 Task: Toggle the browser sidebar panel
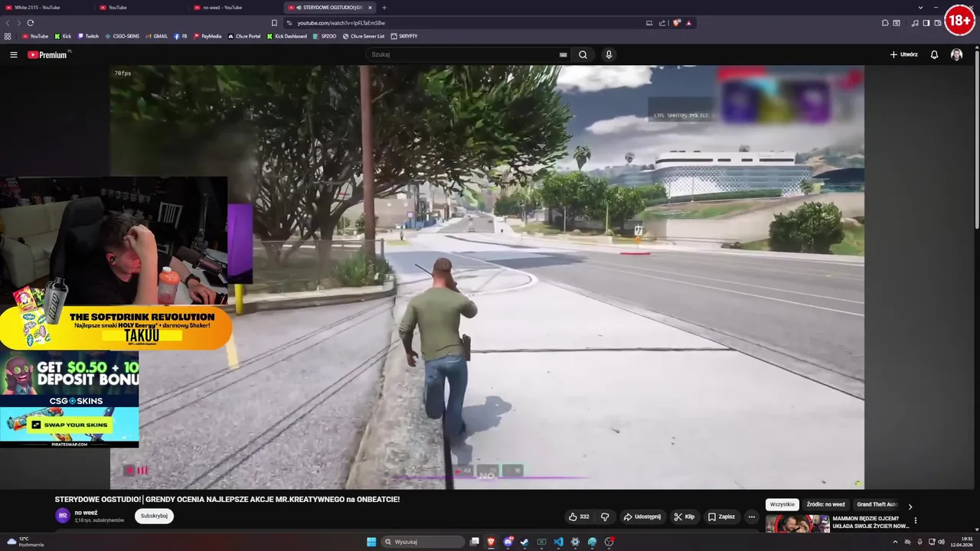(926, 23)
